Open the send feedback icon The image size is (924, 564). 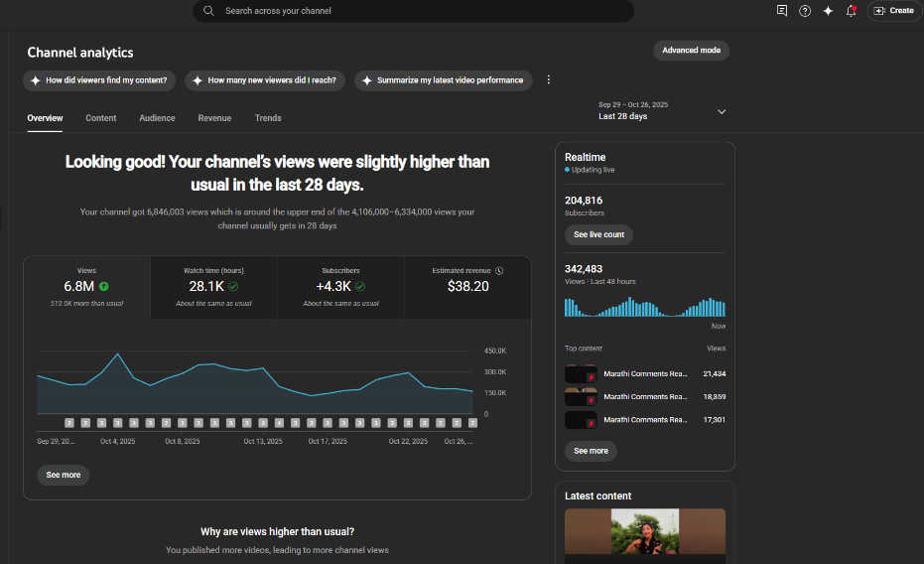(x=782, y=11)
